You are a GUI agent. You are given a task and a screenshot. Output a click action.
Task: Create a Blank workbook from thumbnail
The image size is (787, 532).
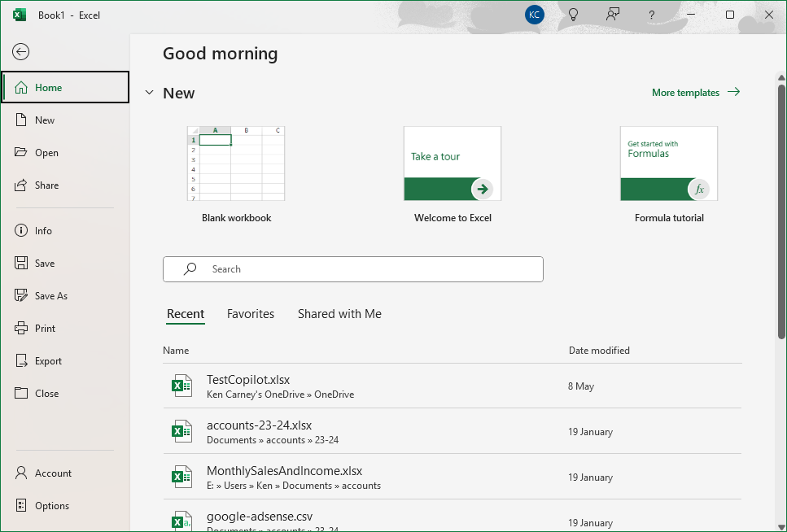[x=236, y=164]
